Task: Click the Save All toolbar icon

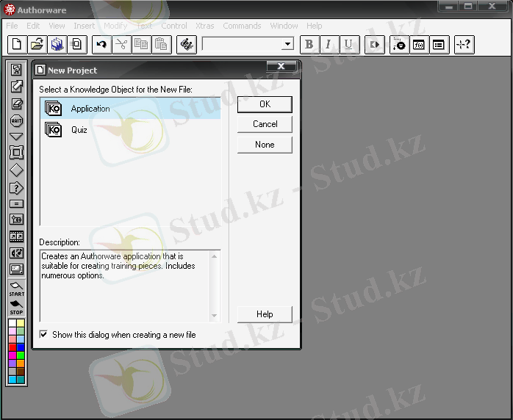Action: click(x=57, y=45)
